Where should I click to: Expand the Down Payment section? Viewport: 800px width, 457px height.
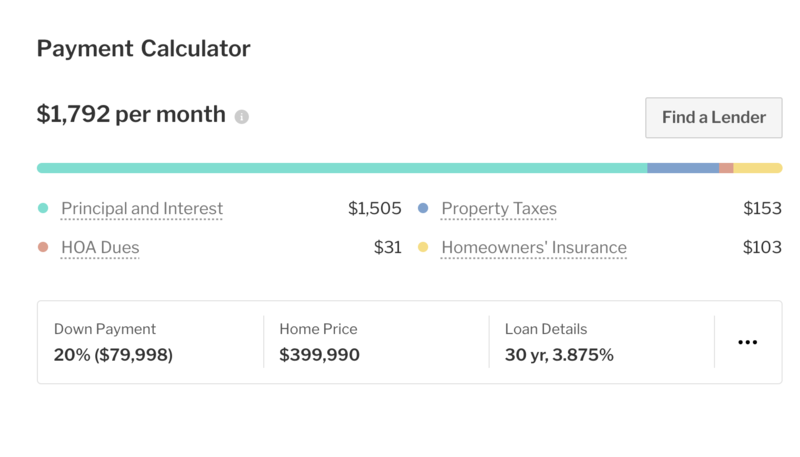tap(150, 342)
